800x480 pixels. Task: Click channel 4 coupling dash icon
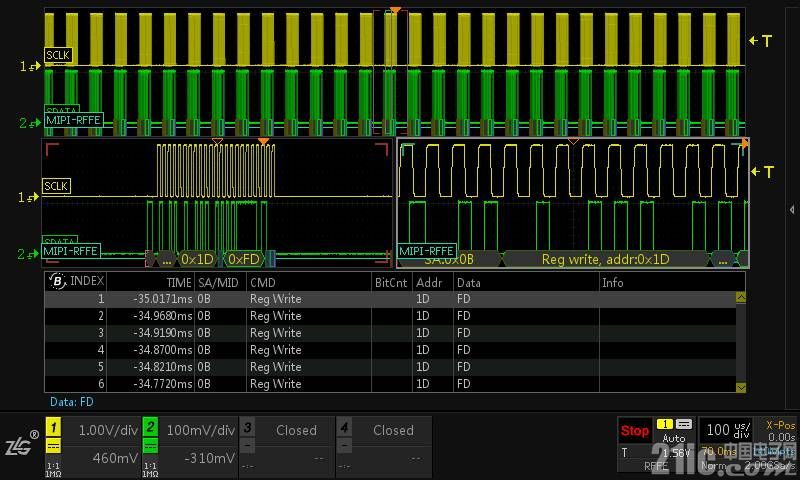[x=344, y=445]
